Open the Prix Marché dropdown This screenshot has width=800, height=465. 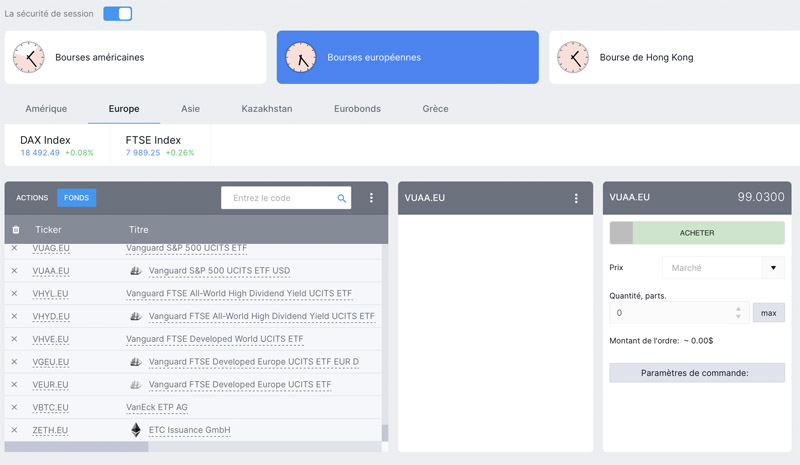[x=723, y=267]
